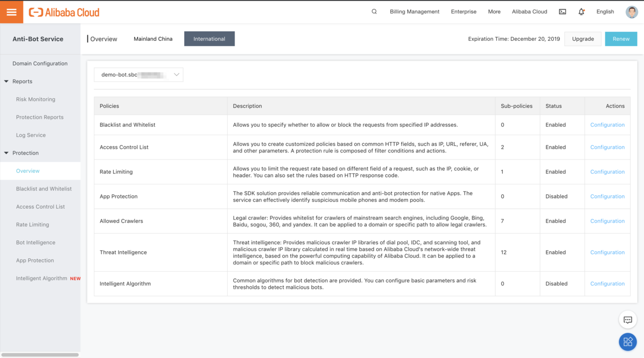Click the Upgrade button

(x=583, y=39)
